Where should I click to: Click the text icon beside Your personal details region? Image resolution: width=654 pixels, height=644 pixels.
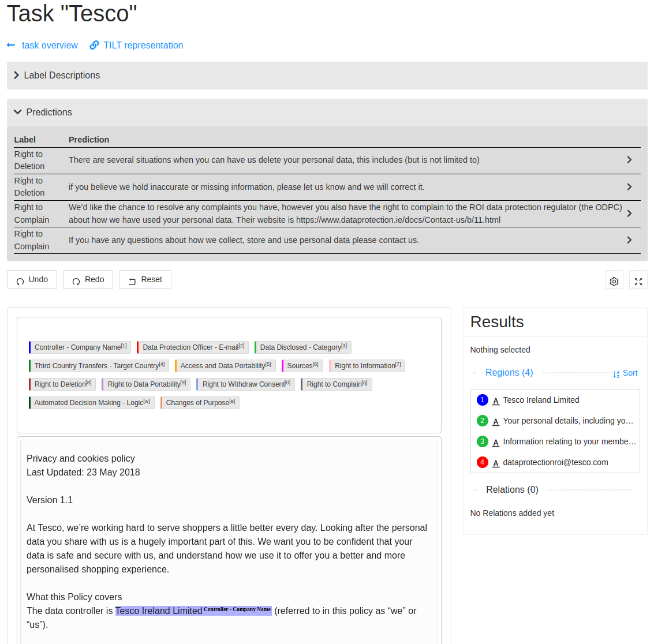coord(496,422)
